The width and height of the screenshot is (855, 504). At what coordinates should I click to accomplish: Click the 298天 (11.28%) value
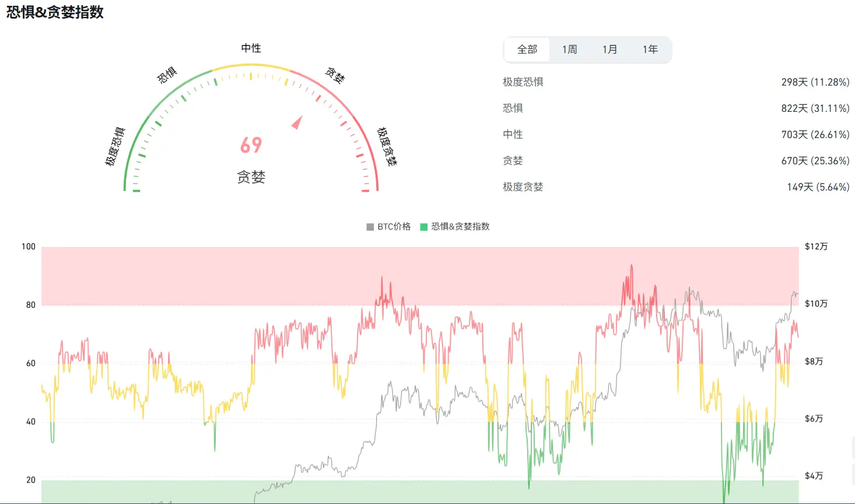click(815, 82)
